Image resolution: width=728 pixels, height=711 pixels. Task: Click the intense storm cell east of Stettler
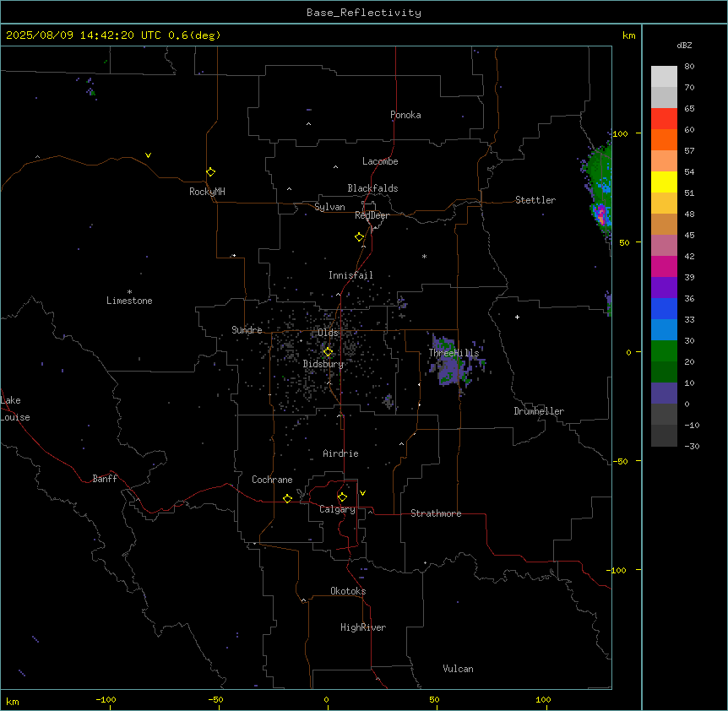point(601,214)
